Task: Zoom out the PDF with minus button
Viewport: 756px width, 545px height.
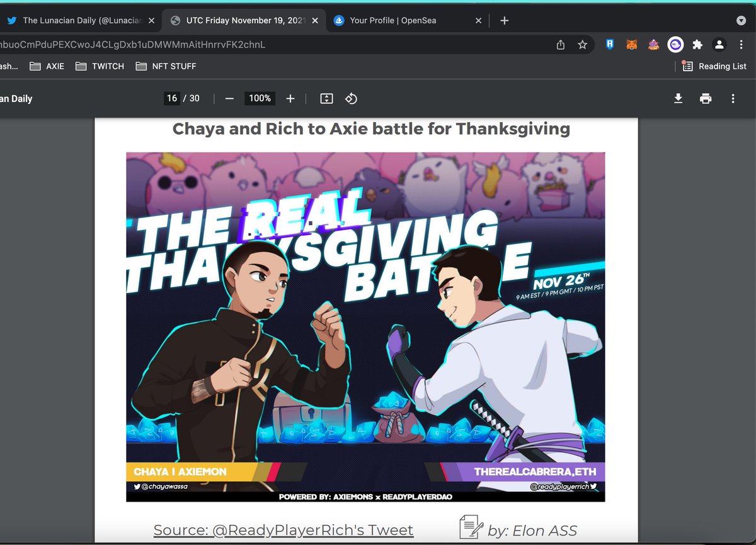Action: tap(229, 98)
